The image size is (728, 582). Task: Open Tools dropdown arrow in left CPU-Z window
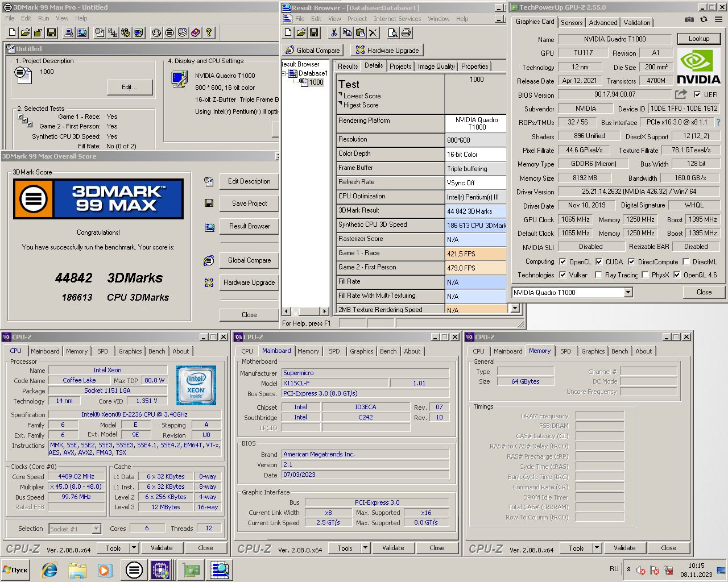(x=134, y=548)
